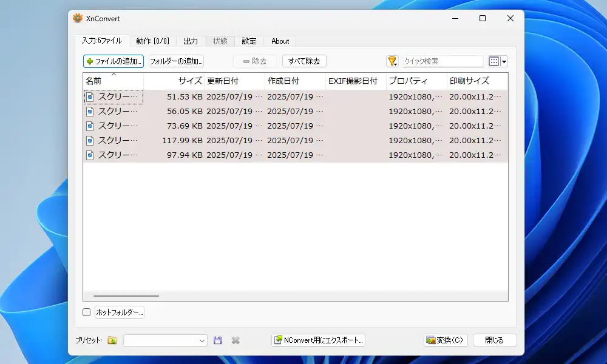Open the 入力:5ファイル tab
The height and width of the screenshot is (364, 607).
102,41
